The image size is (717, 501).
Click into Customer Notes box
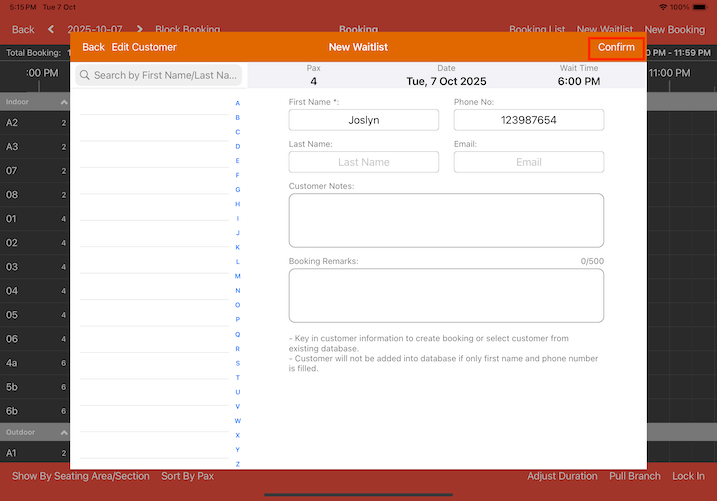[x=446, y=220]
